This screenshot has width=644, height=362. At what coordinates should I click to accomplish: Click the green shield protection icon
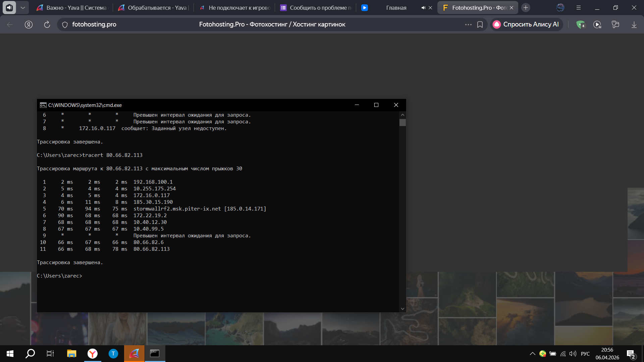pyautogui.click(x=580, y=24)
